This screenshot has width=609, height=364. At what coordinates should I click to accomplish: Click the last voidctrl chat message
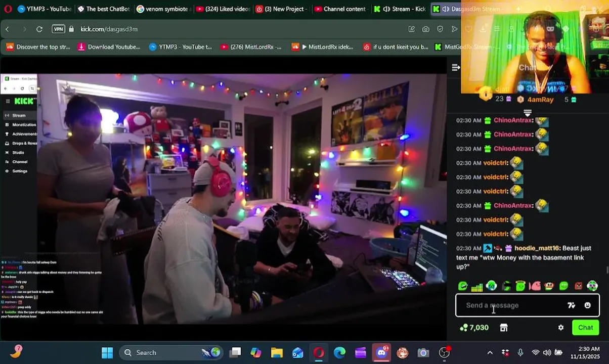[x=490, y=234]
